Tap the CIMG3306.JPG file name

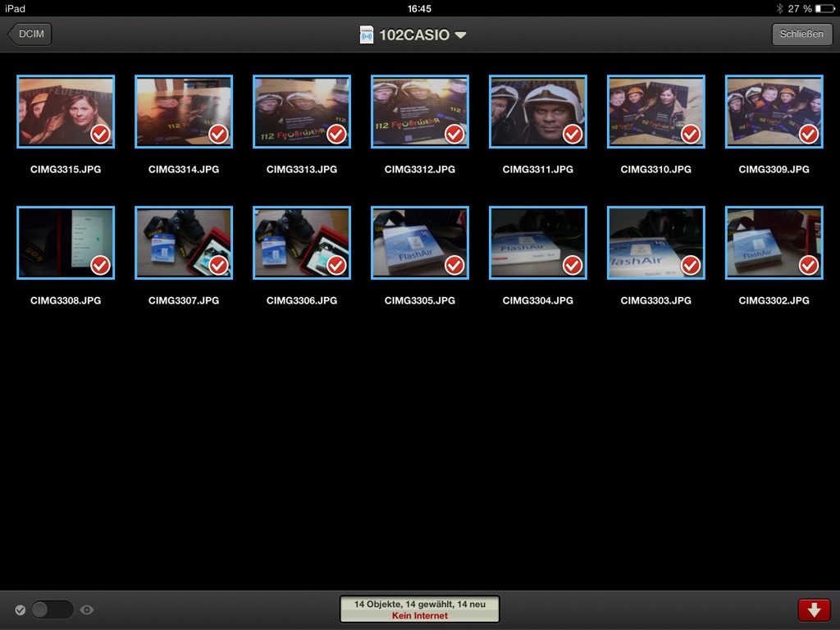point(302,300)
